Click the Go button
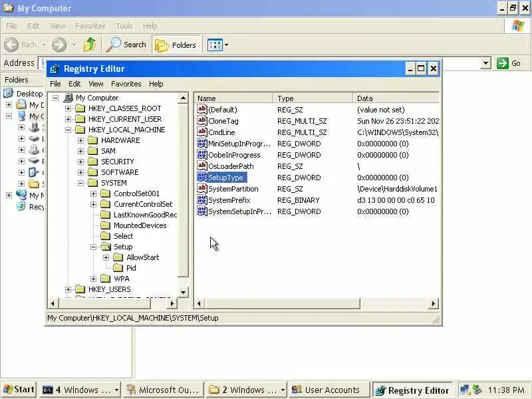The image size is (532, 399). [x=509, y=63]
